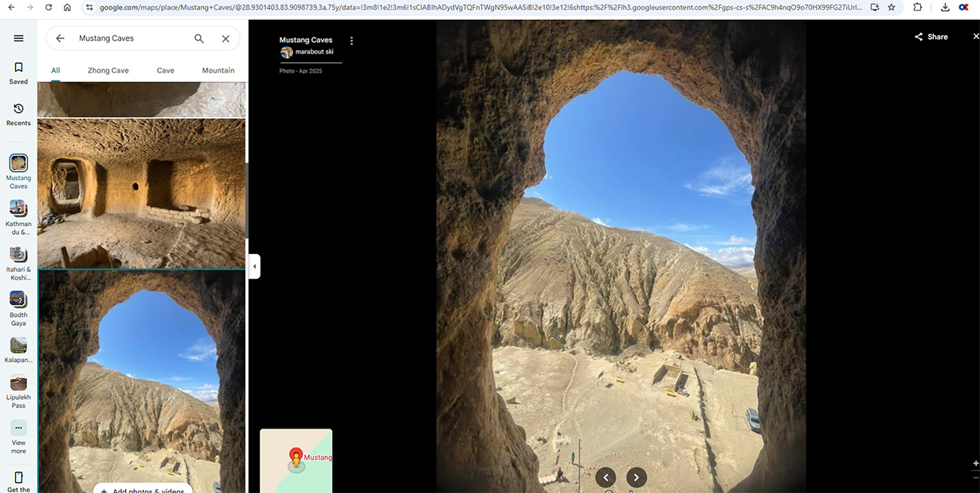Viewport: 980px width, 493px height.
Task: Open the browser extensions puzzle icon
Action: (918, 7)
